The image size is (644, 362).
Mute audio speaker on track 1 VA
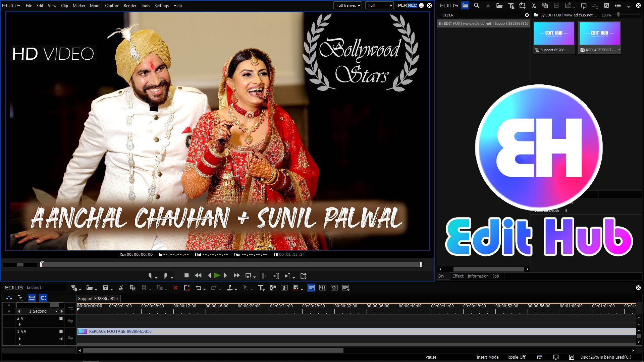coord(61,339)
